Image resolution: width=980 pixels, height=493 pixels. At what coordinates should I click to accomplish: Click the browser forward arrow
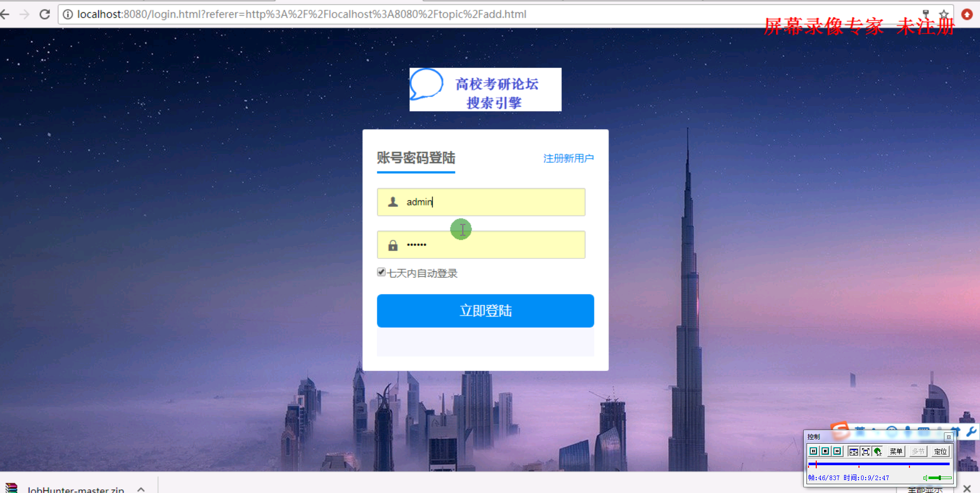[24, 14]
